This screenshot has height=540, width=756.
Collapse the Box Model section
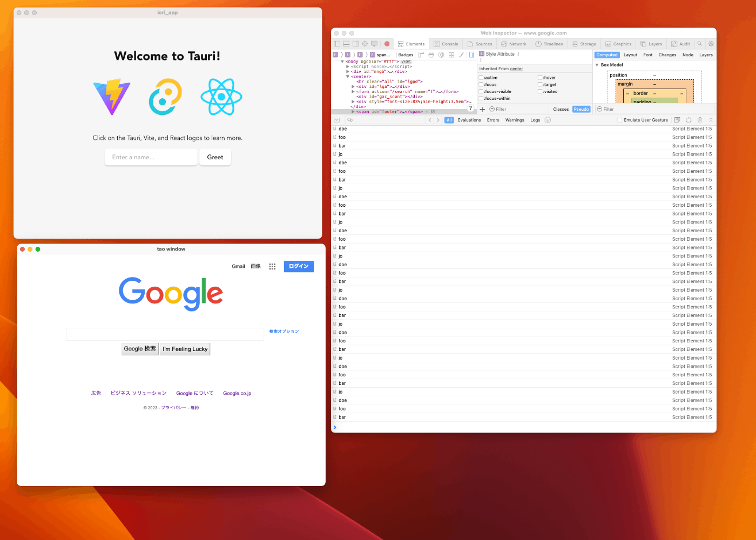tap(597, 65)
